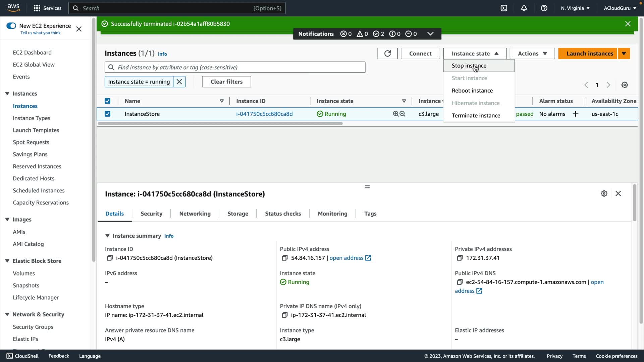Open instance ID link i-041750c5cc680ca8d
Screen dimensions: 644x362
point(264,114)
